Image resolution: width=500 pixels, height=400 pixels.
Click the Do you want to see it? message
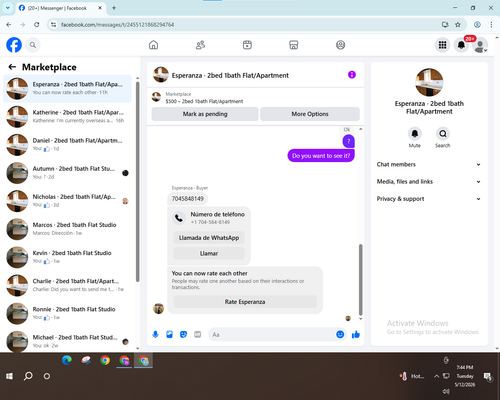(321, 156)
